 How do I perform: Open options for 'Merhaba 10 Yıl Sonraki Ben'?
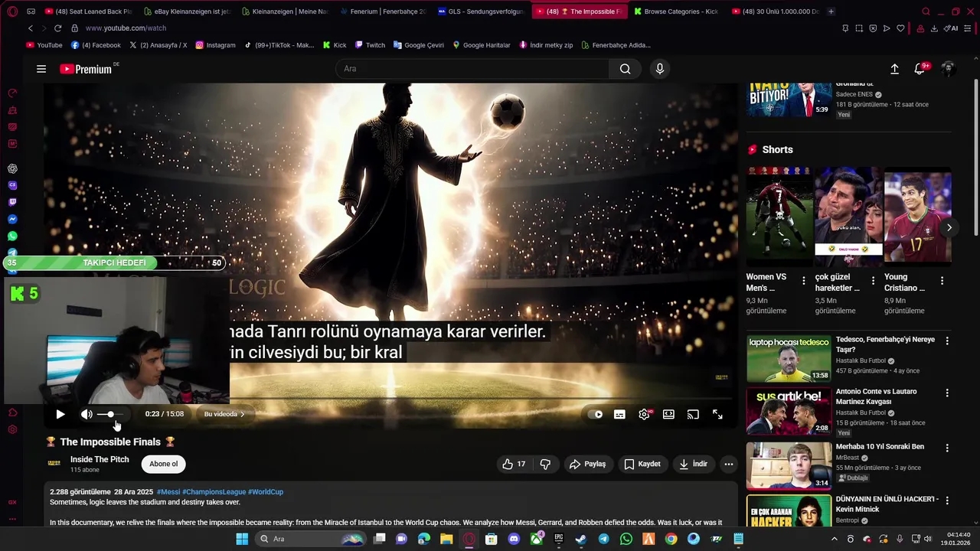point(947,448)
